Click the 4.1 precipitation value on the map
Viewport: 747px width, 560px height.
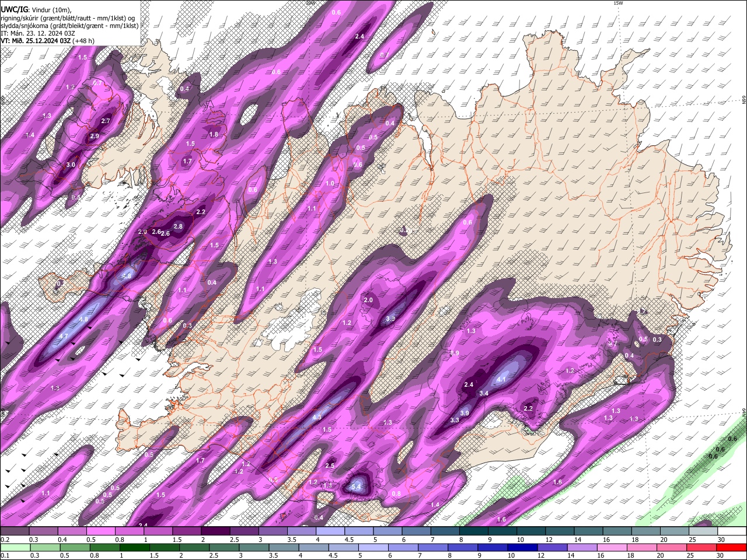[501, 380]
